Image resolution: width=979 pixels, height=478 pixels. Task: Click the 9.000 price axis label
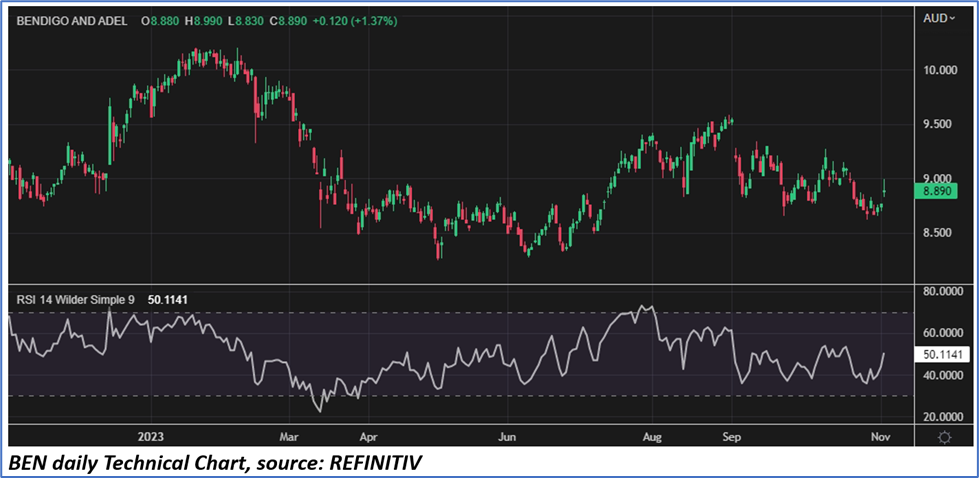point(939,179)
